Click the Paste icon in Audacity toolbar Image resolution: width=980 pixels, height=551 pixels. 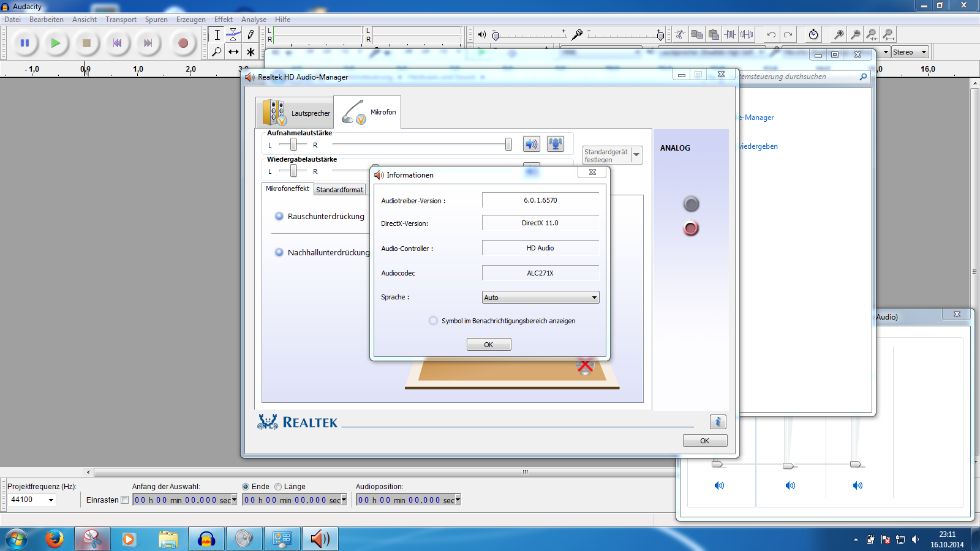tap(713, 34)
